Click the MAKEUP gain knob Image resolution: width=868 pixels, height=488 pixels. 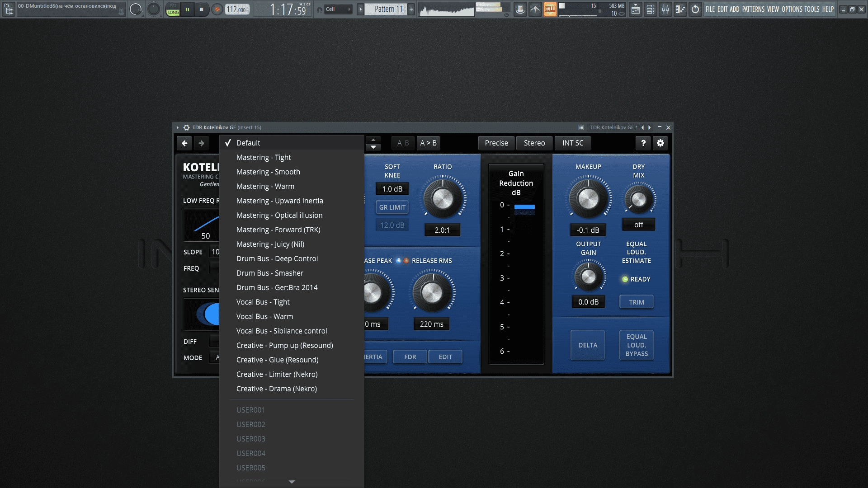click(588, 199)
